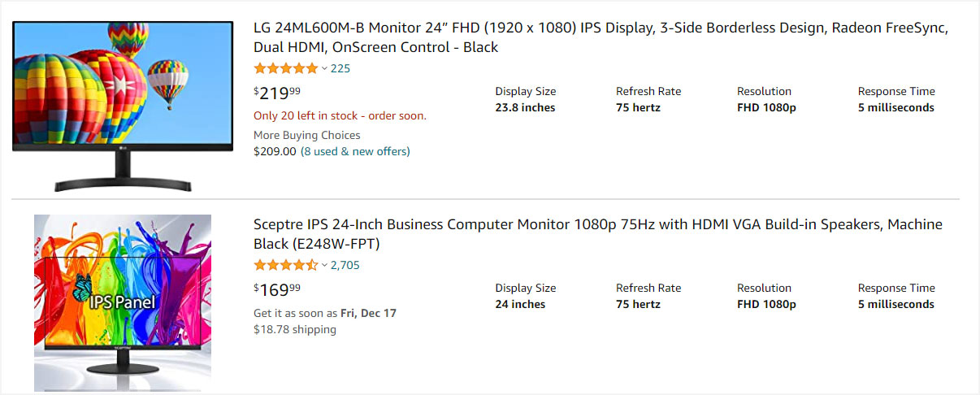Viewport: 980px width, 395px height.
Task: Expand the Sceptre rating breakdown chevron
Action: [x=325, y=265]
